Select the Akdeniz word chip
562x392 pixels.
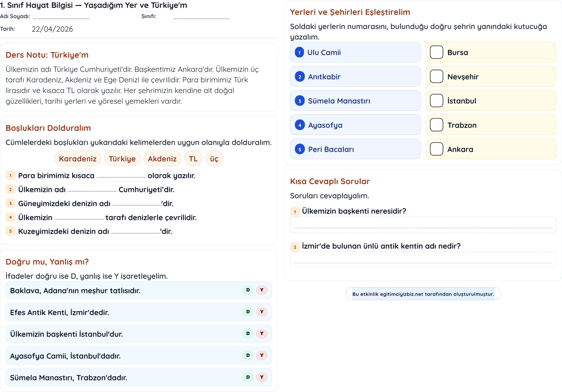(x=162, y=159)
